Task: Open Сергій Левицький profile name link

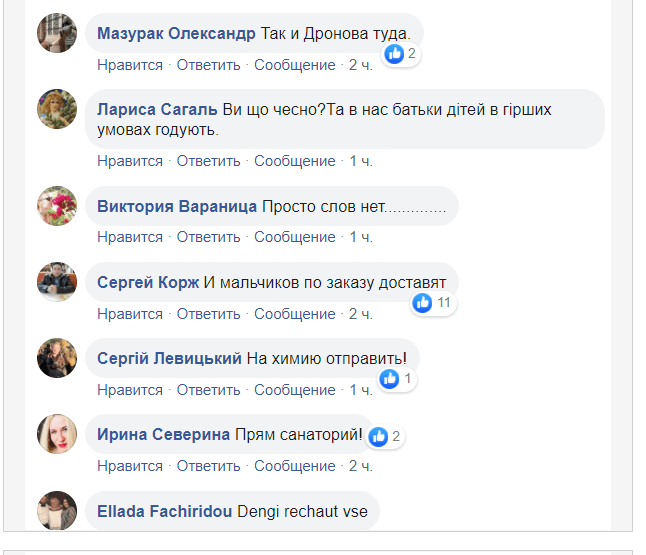Action: 170,358
